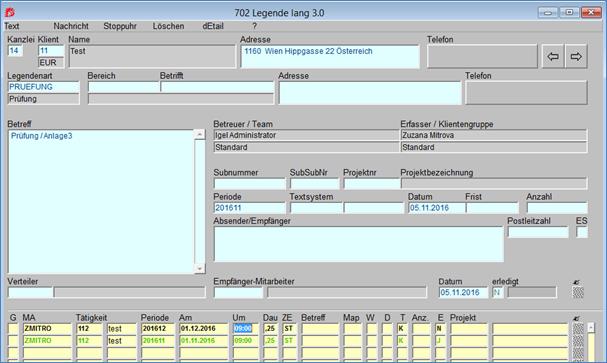This screenshot has height=363, width=607.
Task: Click hatched marker at ZMITRO 201612 row end
Action: 578,329
